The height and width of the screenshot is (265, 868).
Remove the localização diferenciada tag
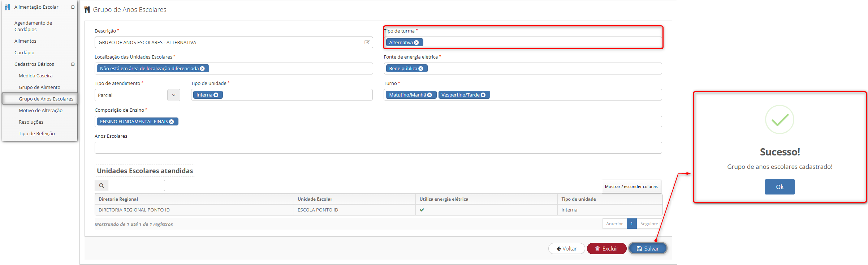point(202,69)
